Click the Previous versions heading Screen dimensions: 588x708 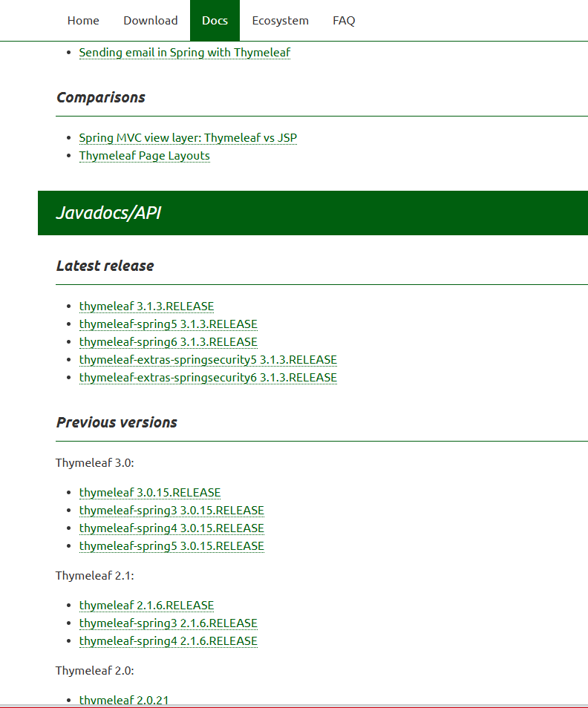coord(117,422)
